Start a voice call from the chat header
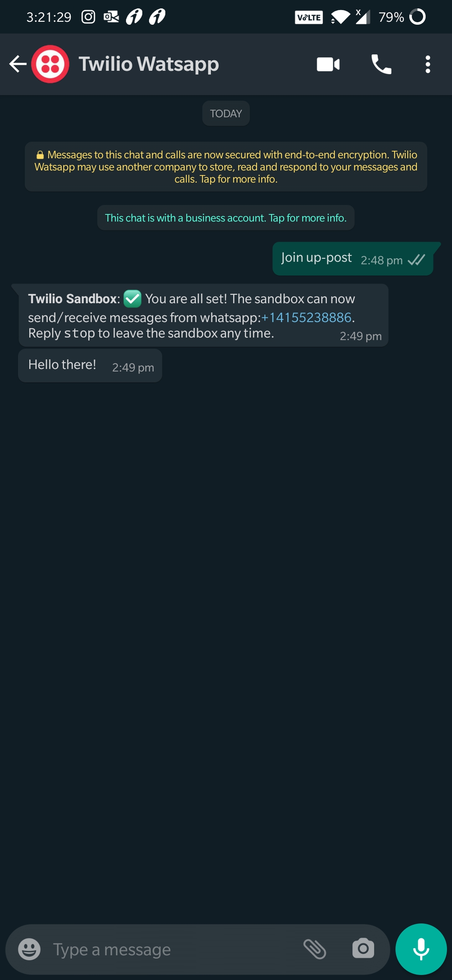 [382, 64]
